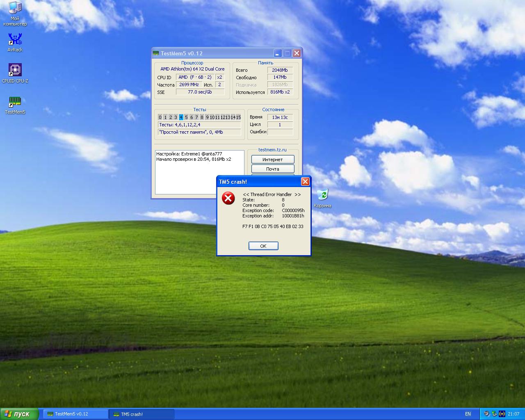The image size is (525, 420).
Task: Click the 2048Mb total memory value
Action: 280,70
